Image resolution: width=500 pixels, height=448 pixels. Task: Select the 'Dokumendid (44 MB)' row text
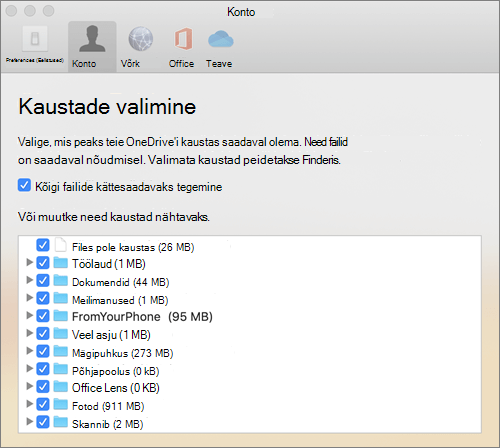point(121,282)
